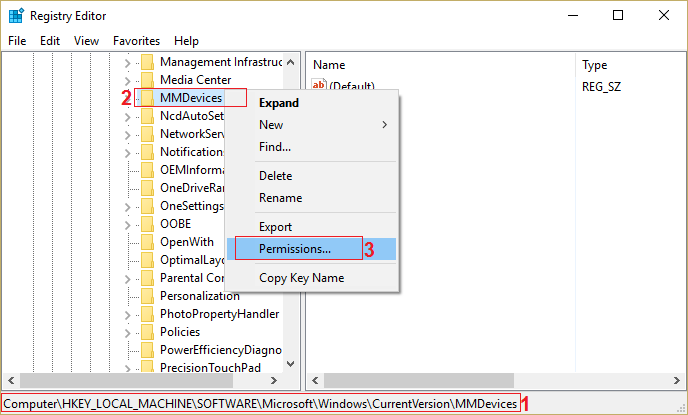Click the Name column header
The height and width of the screenshot is (415, 688).
click(329, 64)
